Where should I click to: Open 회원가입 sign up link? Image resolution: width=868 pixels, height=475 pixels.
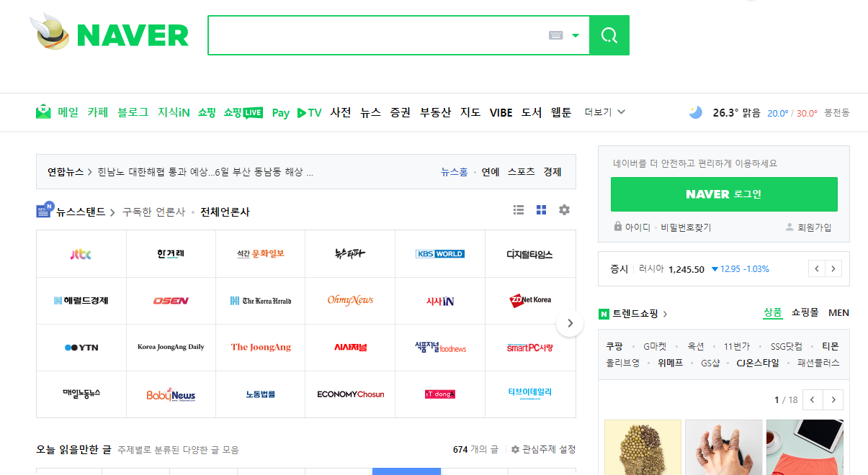click(x=814, y=227)
